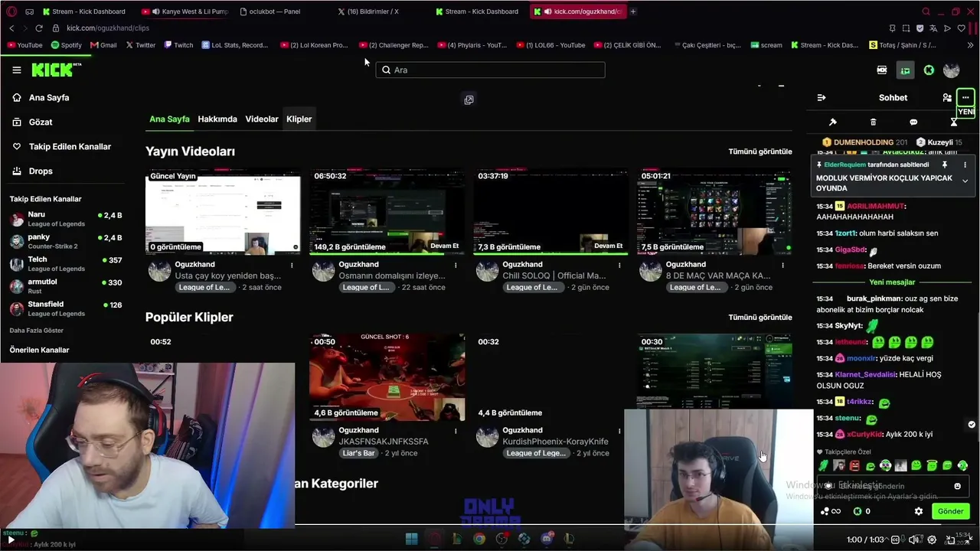Open options for 'JKASFNSAKJNFKSSFA' clip
The image size is (980, 551).
[x=456, y=431]
